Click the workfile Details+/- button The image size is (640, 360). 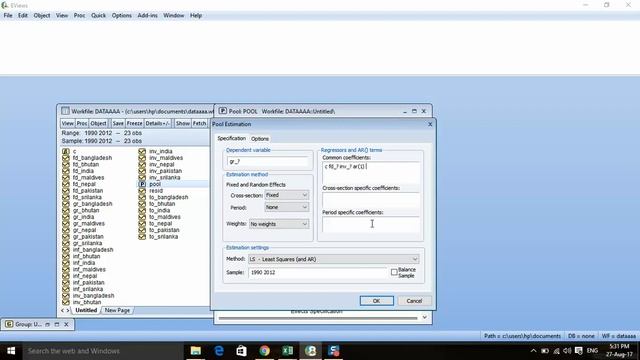tap(158, 123)
